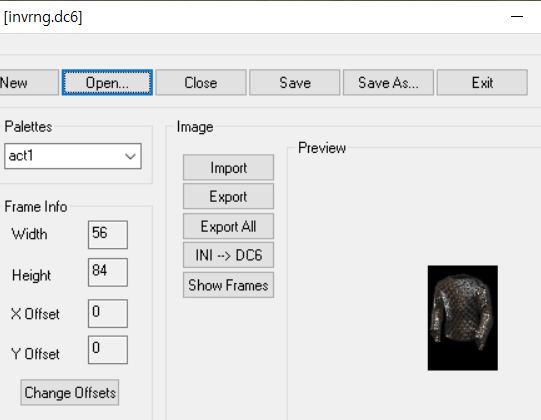The image size is (541, 420).
Task: Choose Save As... to save a copy
Action: [388, 82]
